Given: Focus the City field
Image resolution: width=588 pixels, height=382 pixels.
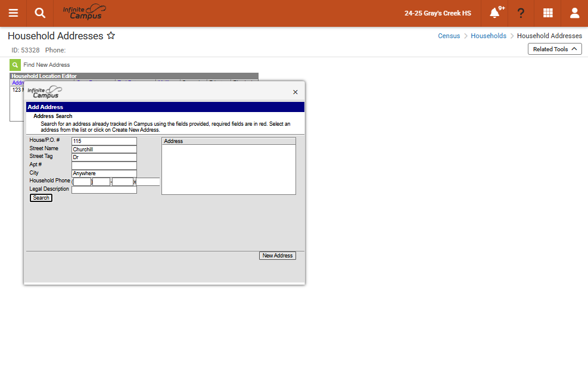Looking at the screenshot, I should pyautogui.click(x=104, y=173).
